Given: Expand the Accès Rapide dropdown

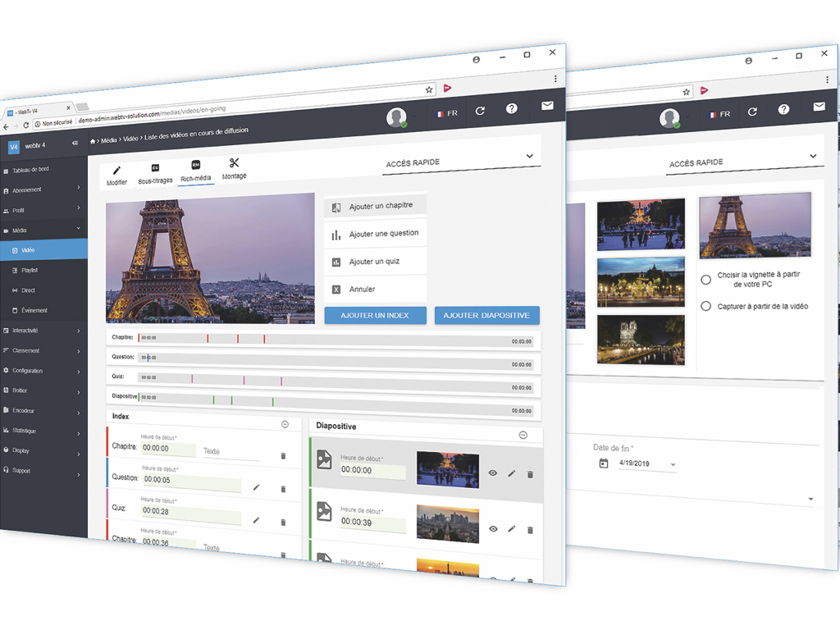Looking at the screenshot, I should (529, 156).
